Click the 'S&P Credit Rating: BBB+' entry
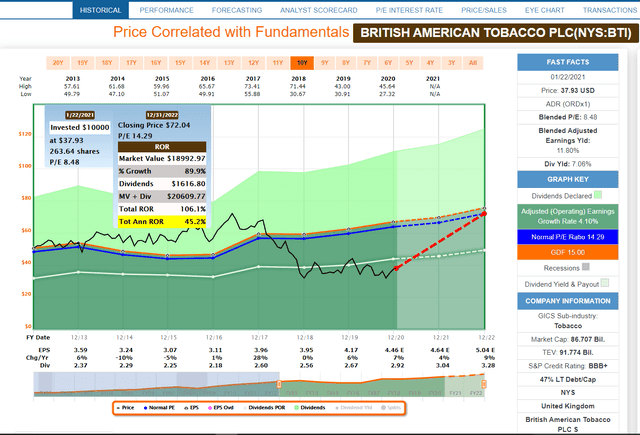 pos(567,366)
